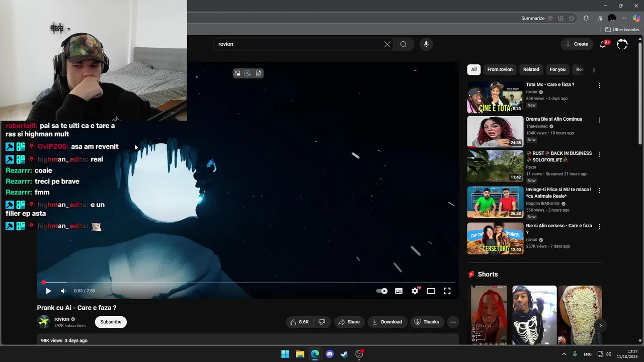The height and width of the screenshot is (362, 644).
Task: Subscribe to rovion
Action: (111, 322)
